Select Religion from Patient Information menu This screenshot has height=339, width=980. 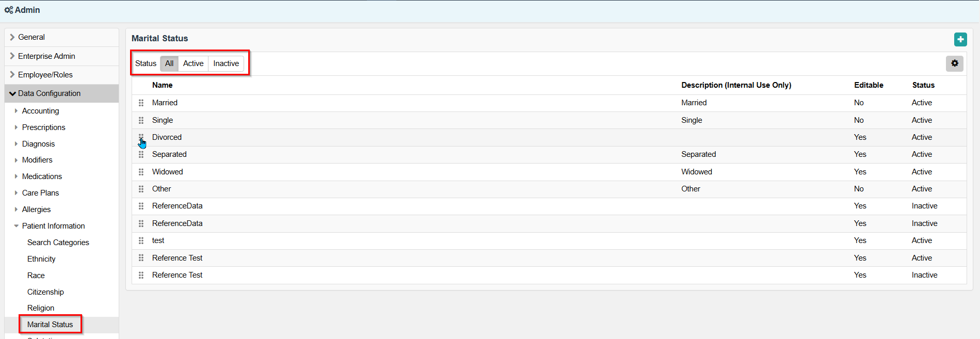click(41, 308)
